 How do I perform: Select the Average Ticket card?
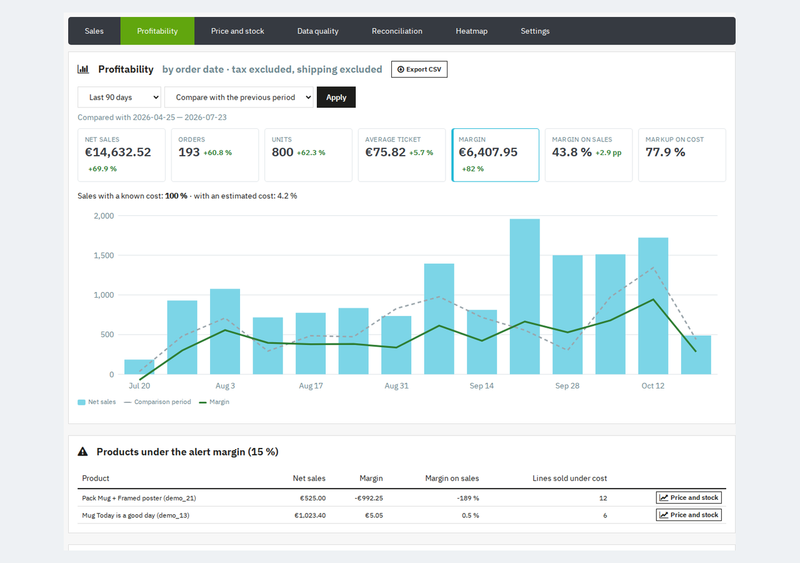pyautogui.click(x=402, y=155)
